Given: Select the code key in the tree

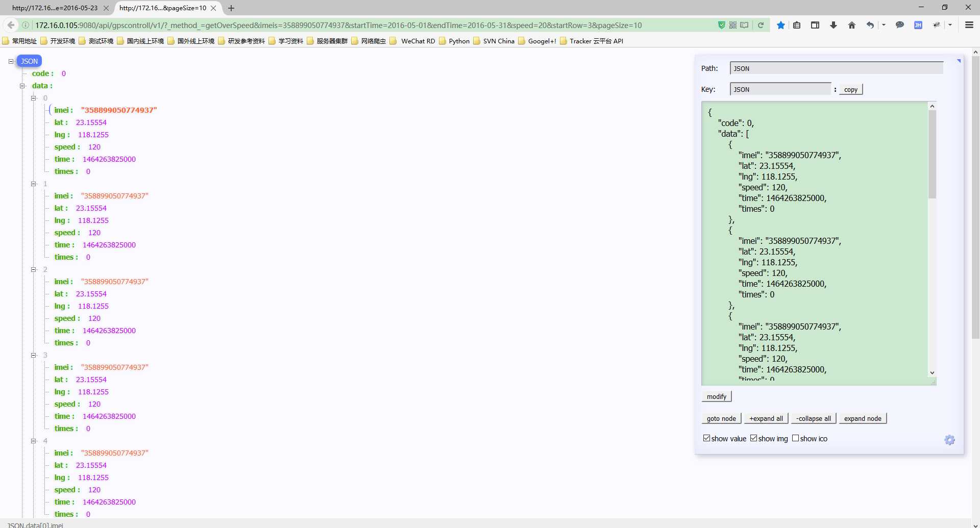Looking at the screenshot, I should 42,73.
